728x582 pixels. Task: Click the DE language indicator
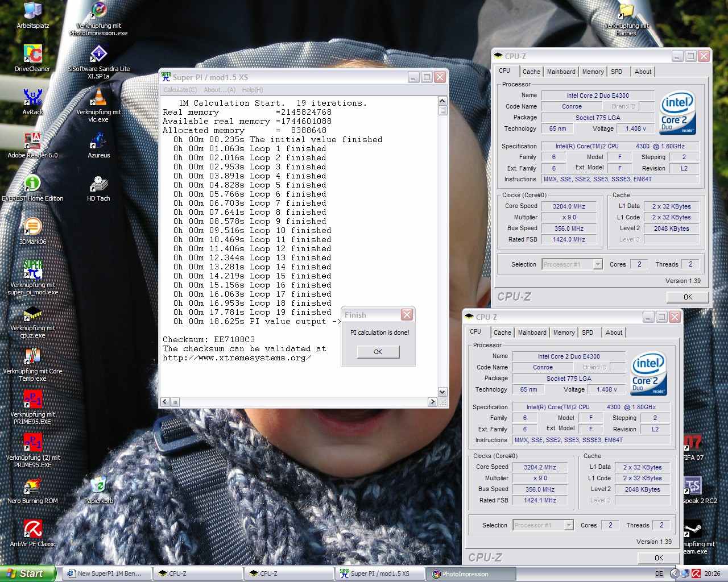(659, 573)
